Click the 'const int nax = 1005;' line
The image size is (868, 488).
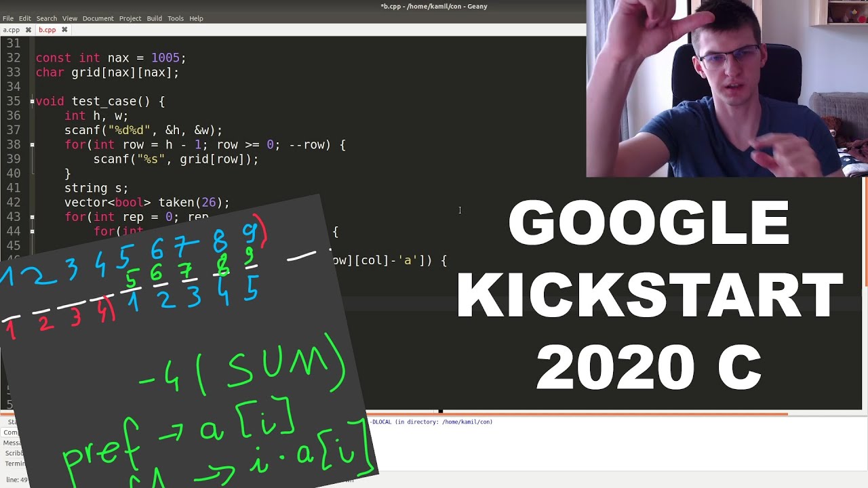pyautogui.click(x=111, y=58)
